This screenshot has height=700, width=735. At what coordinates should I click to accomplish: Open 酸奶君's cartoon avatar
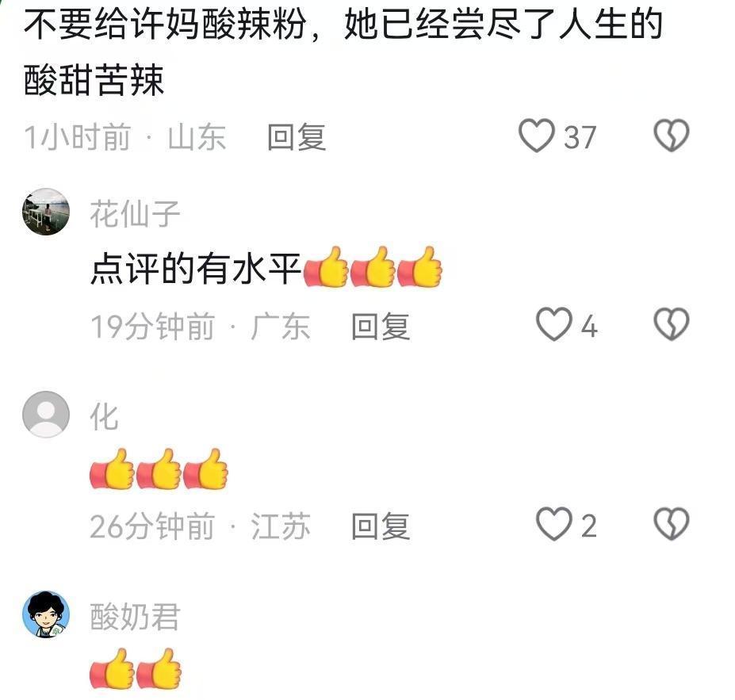(46, 614)
